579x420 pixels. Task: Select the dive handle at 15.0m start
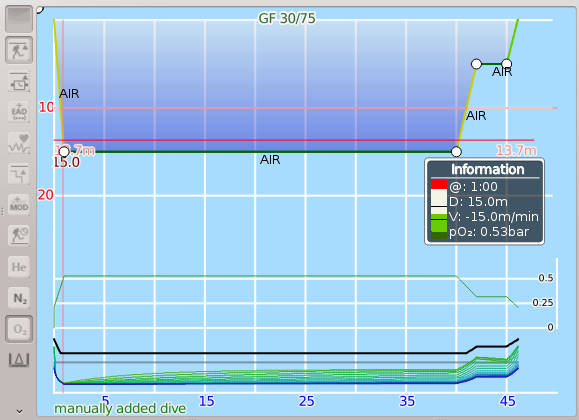(x=64, y=151)
